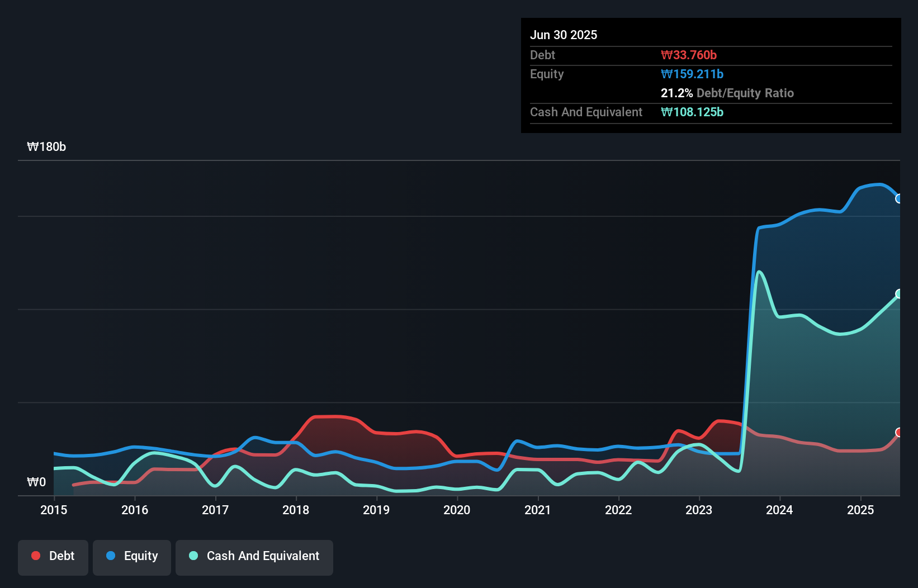Click the 2023 label on the time axis
This screenshot has width=918, height=588.
coord(698,510)
